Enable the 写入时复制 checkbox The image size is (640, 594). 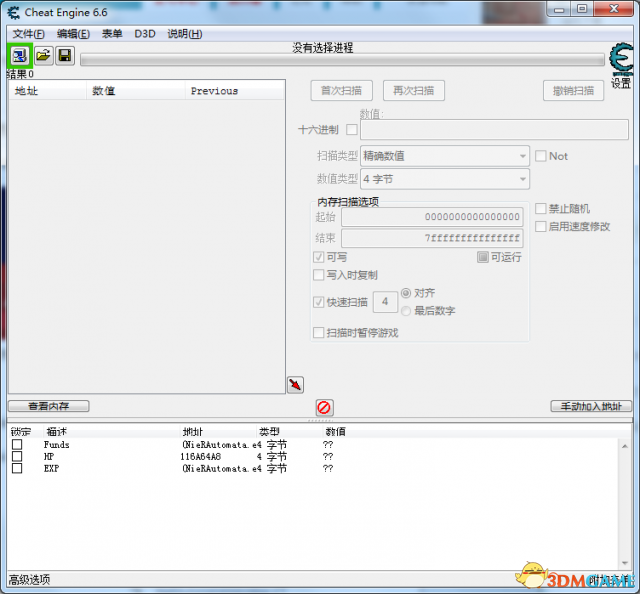318,275
